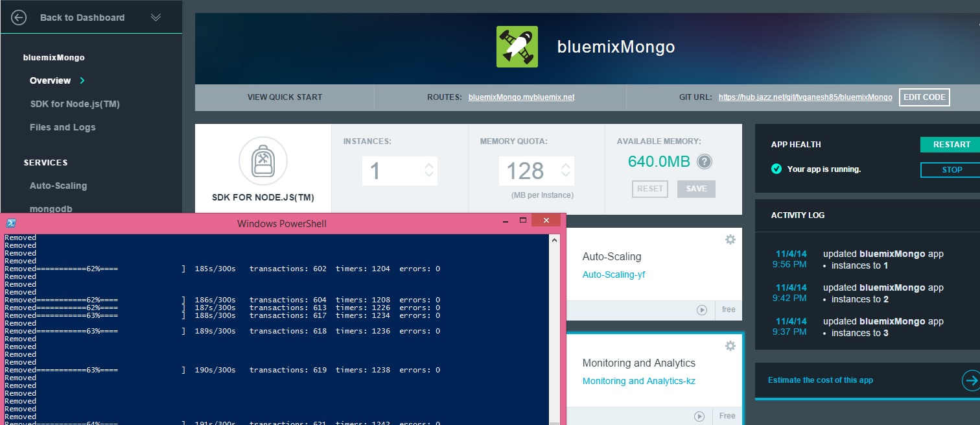The height and width of the screenshot is (425, 980).
Task: Click the EDIT CODE button
Action: [924, 97]
